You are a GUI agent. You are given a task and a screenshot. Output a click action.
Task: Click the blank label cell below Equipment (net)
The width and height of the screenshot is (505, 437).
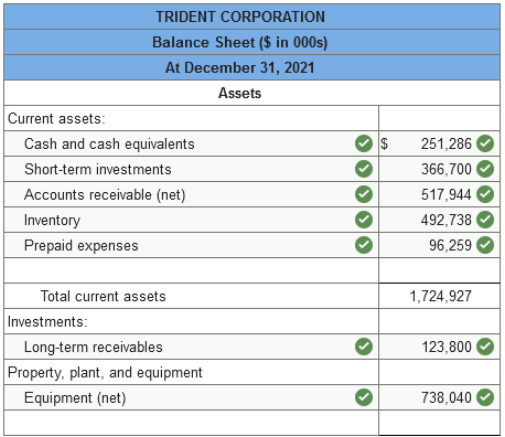(191, 423)
